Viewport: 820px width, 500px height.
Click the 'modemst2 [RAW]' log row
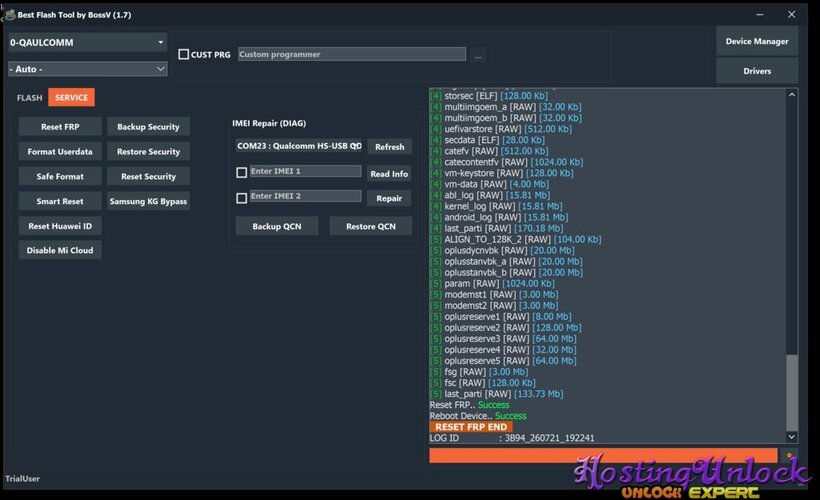pyautogui.click(x=494, y=305)
